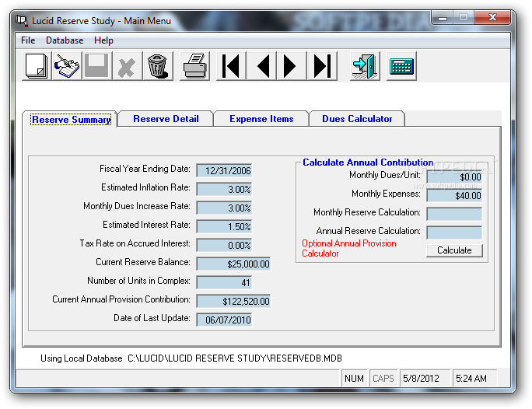
Task: Click the NUM status bar indicator
Action: click(x=354, y=378)
